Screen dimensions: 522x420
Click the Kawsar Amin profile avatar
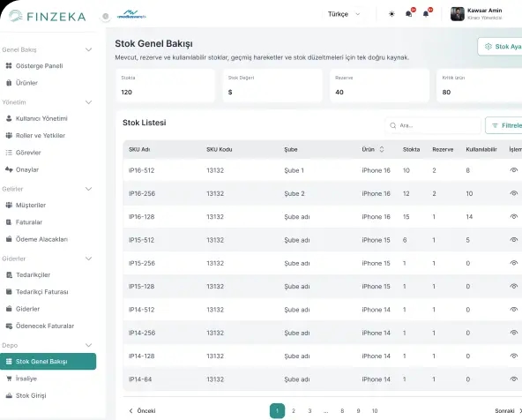tap(457, 14)
